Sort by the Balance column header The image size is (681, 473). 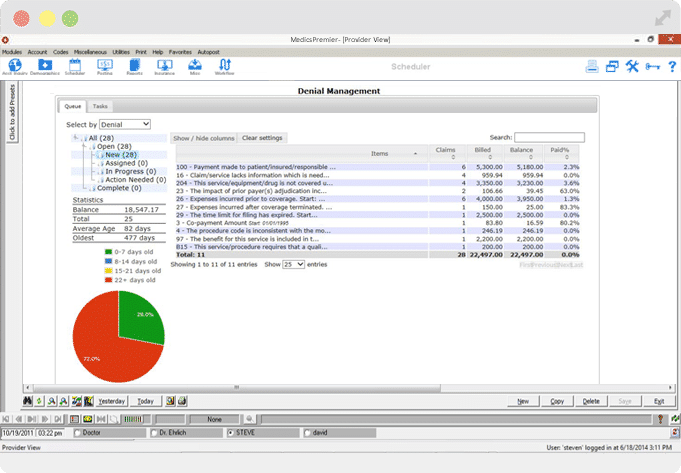[523, 154]
